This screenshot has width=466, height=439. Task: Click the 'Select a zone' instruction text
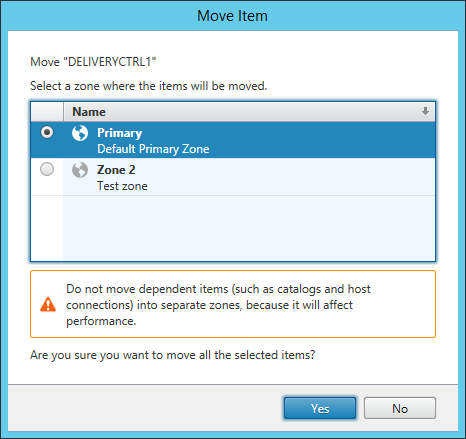pyautogui.click(x=149, y=86)
